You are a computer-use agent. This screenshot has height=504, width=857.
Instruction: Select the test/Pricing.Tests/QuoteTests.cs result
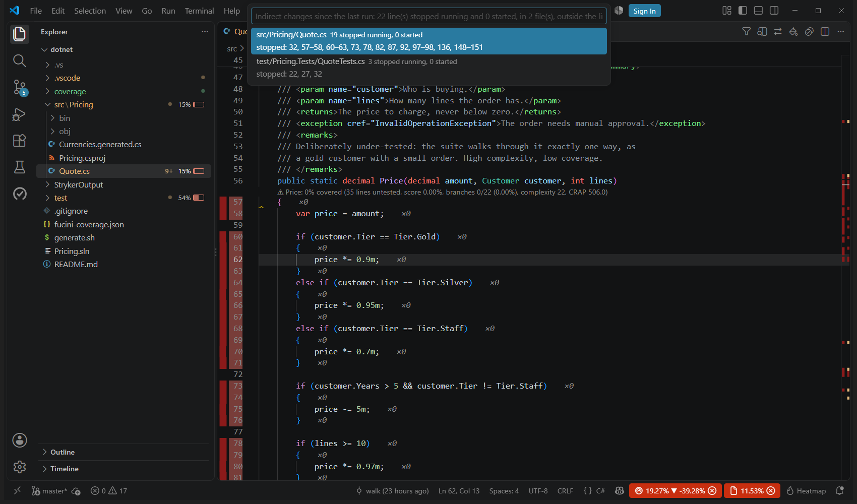coord(429,68)
